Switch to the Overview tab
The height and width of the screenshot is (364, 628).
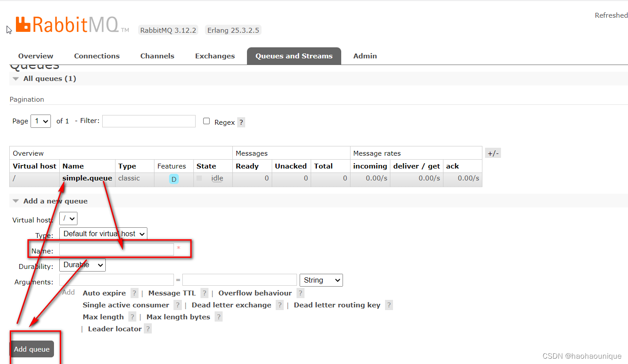[35, 56]
